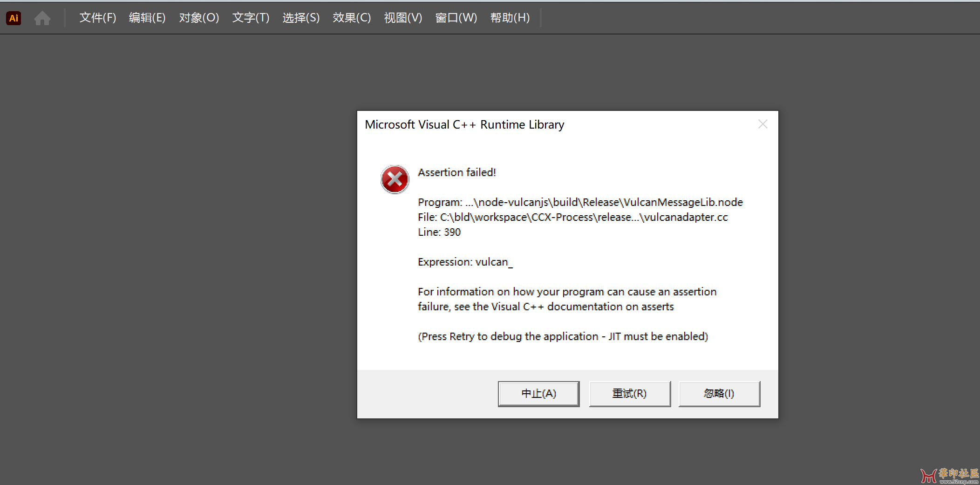This screenshot has width=980, height=485.
Task: Close the Runtime Library error dialog
Action: [x=762, y=124]
